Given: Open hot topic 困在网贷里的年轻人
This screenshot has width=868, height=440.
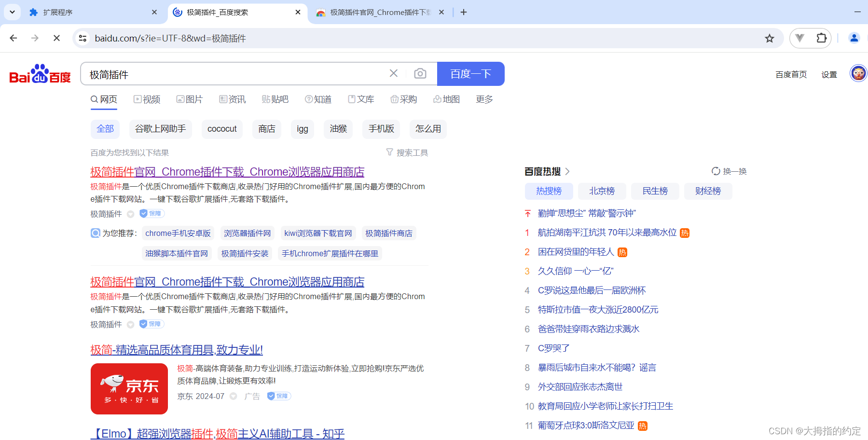Looking at the screenshot, I should pyautogui.click(x=576, y=252).
